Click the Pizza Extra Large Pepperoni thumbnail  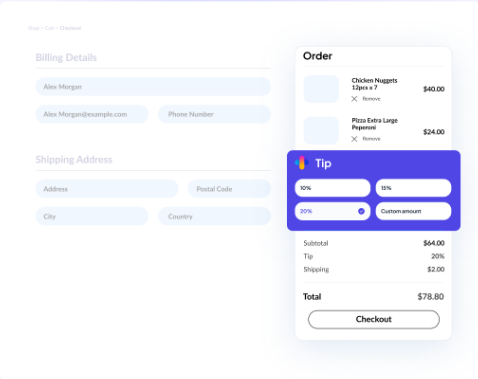coord(321,130)
